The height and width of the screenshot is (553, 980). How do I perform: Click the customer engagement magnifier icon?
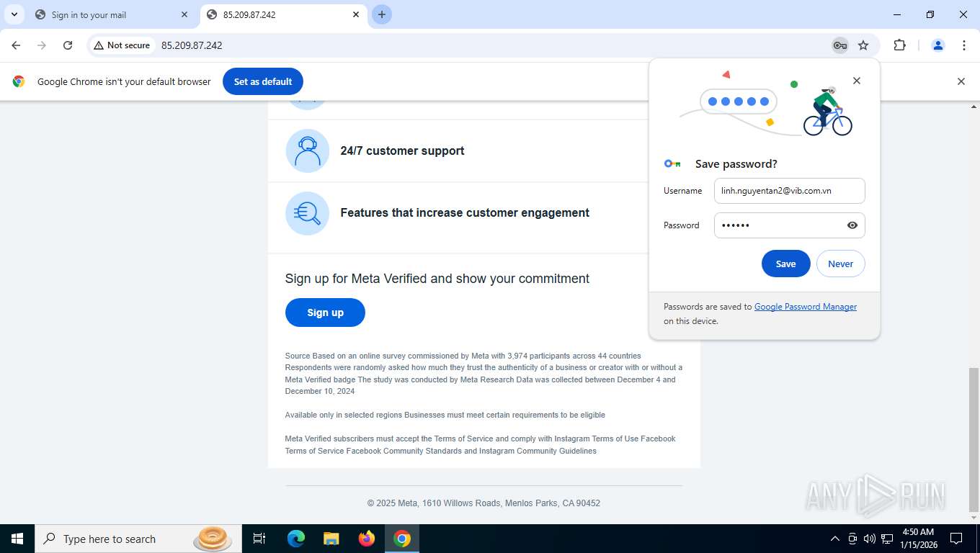308,213
